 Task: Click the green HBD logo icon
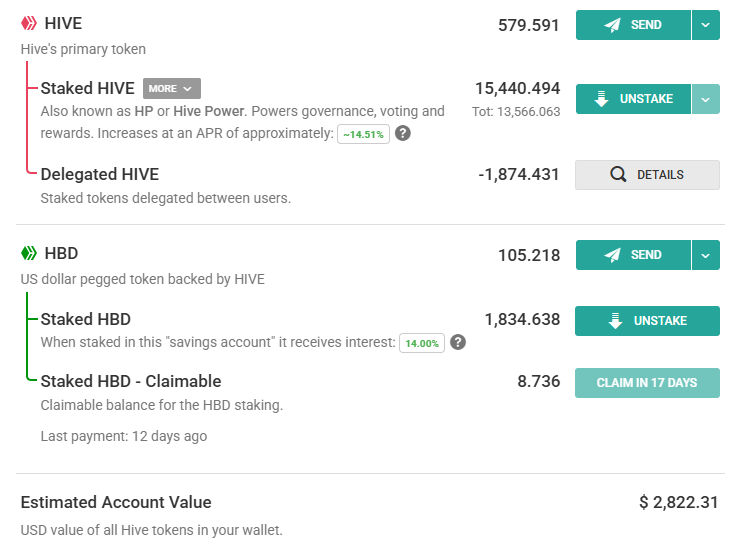coord(29,253)
